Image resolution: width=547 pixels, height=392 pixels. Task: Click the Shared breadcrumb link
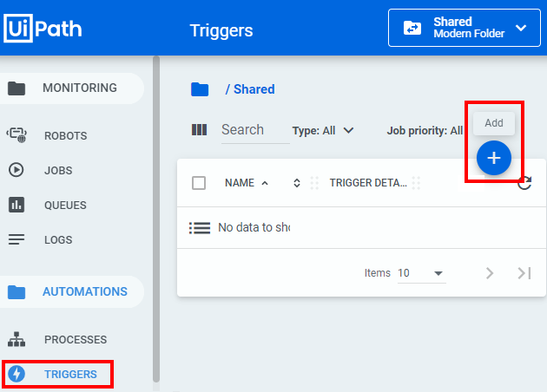(254, 89)
